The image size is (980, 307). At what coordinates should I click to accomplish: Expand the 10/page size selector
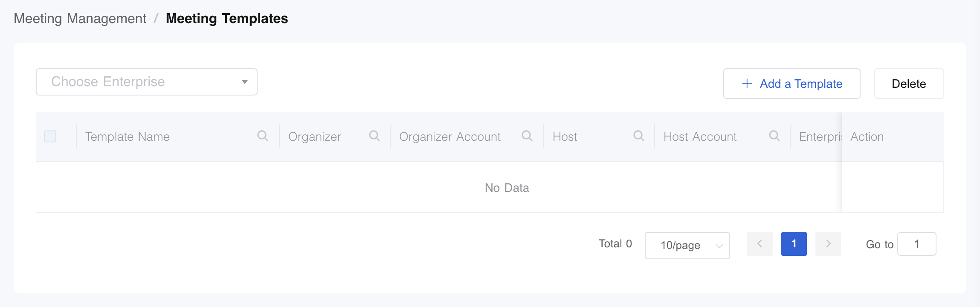coord(687,246)
